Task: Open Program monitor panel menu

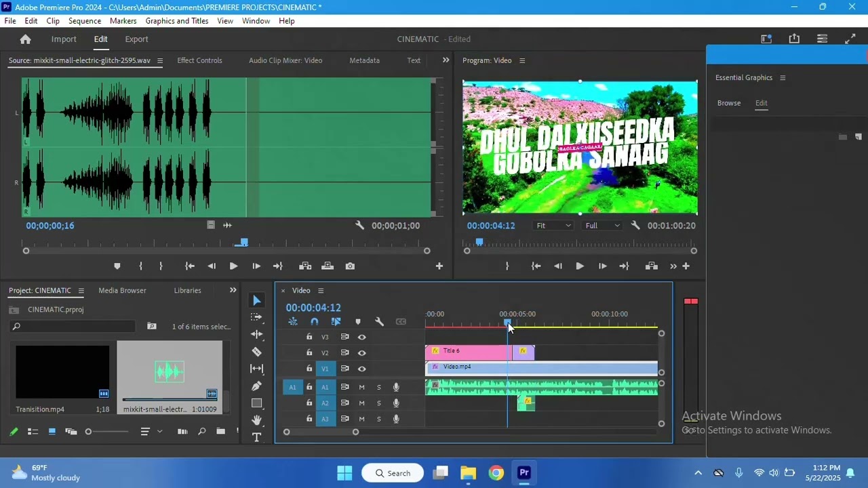Action: pyautogui.click(x=522, y=61)
